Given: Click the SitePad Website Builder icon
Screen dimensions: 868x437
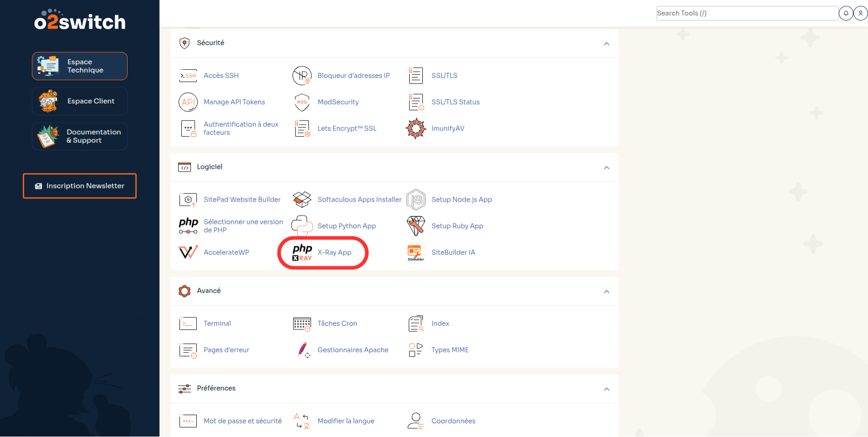Looking at the screenshot, I should click(188, 200).
